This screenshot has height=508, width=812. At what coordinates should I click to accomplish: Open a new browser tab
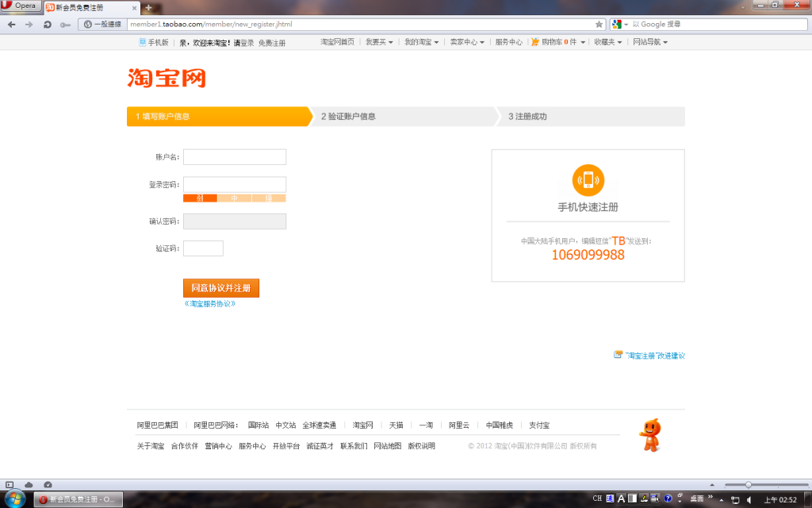(x=148, y=8)
